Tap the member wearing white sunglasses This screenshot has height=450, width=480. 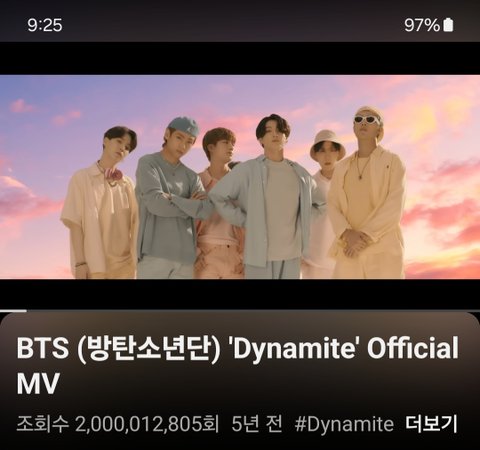click(367, 193)
